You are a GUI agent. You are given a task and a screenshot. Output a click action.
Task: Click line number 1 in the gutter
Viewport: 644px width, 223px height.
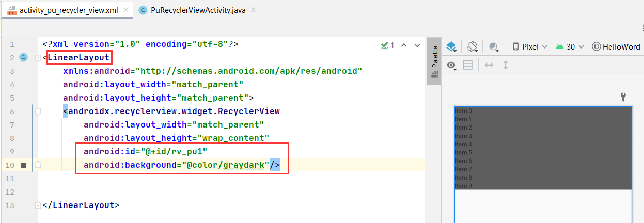click(12, 44)
